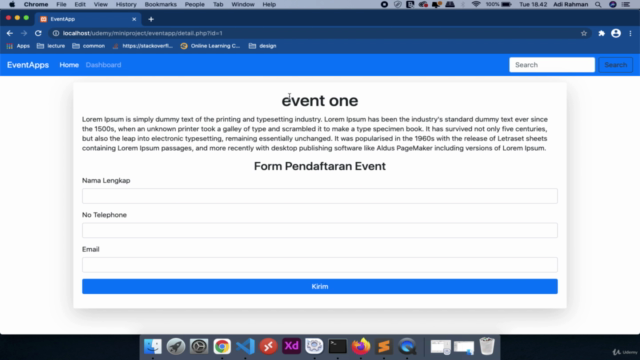Viewport: 640px width, 360px height.
Task: Go to Home in navbar
Action: 69,65
